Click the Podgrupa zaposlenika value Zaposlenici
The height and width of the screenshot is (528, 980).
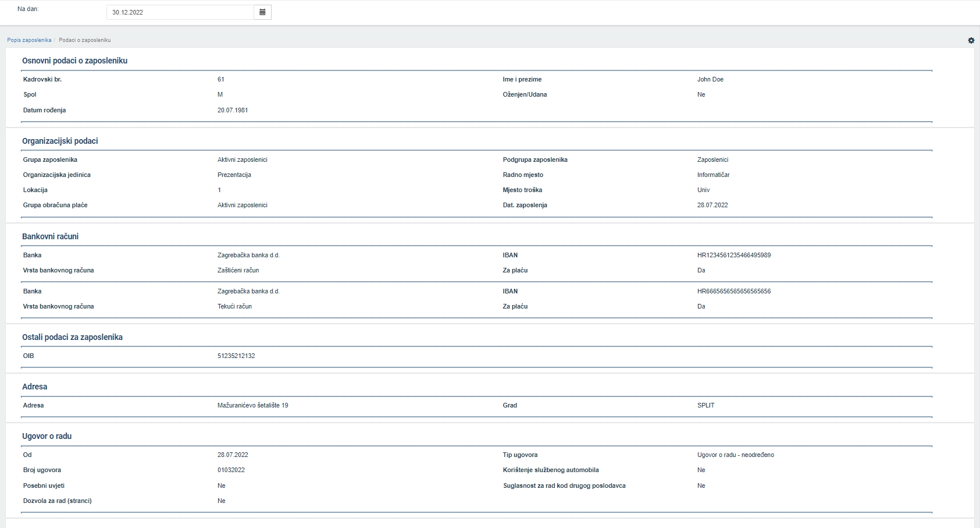tap(712, 160)
